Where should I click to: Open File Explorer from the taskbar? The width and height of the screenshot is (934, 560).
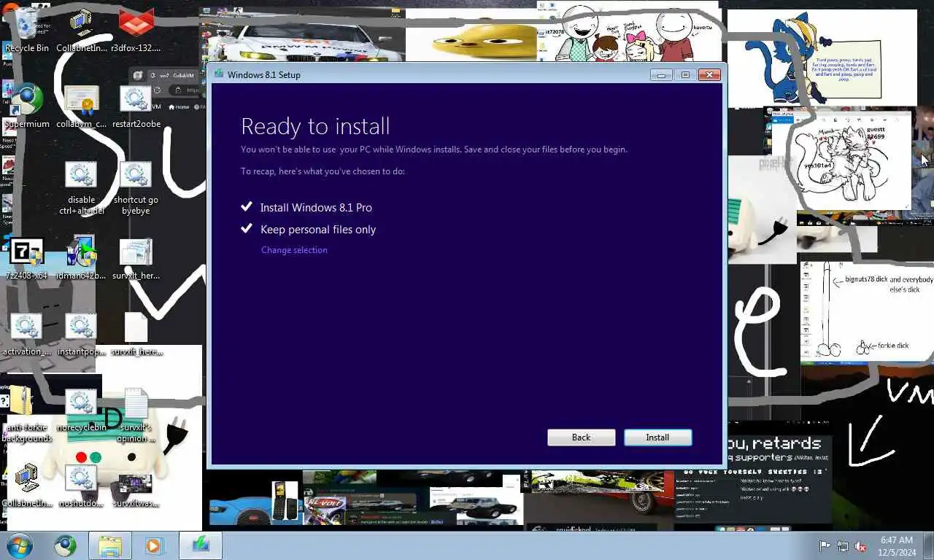click(110, 545)
